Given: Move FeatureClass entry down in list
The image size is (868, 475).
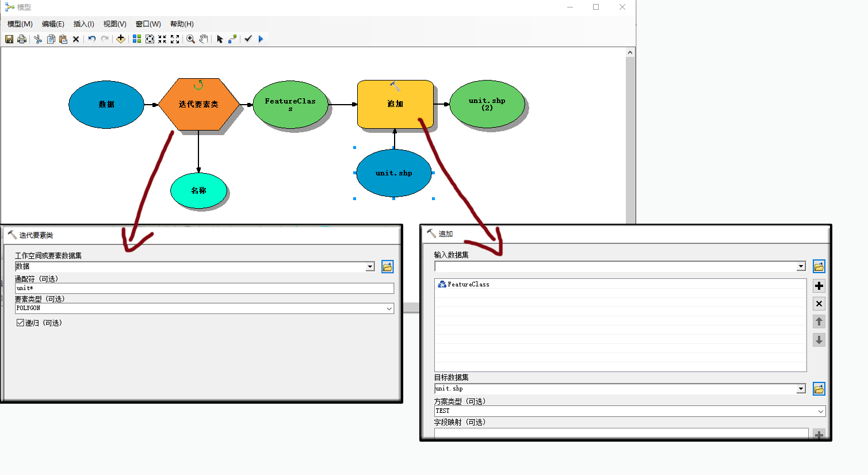Looking at the screenshot, I should coord(819,340).
